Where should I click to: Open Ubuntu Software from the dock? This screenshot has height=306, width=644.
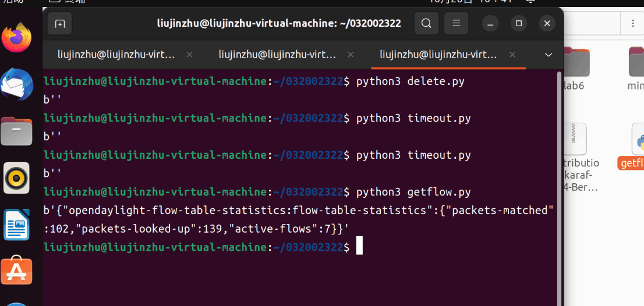click(16, 271)
